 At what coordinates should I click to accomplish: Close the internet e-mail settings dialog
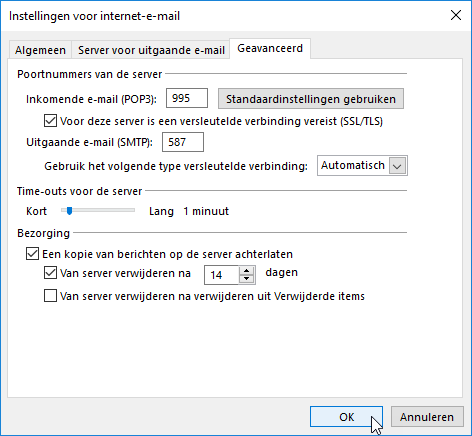pyautogui.click(x=456, y=15)
